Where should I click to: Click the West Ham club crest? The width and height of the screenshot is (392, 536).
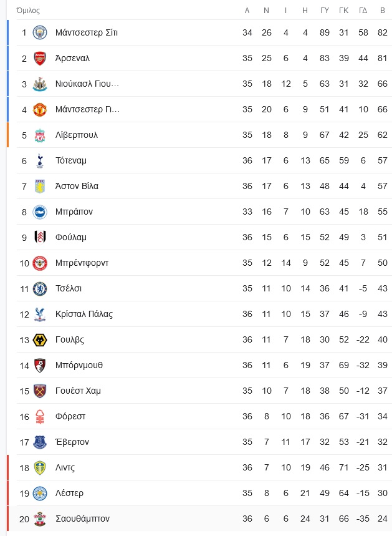(x=40, y=391)
